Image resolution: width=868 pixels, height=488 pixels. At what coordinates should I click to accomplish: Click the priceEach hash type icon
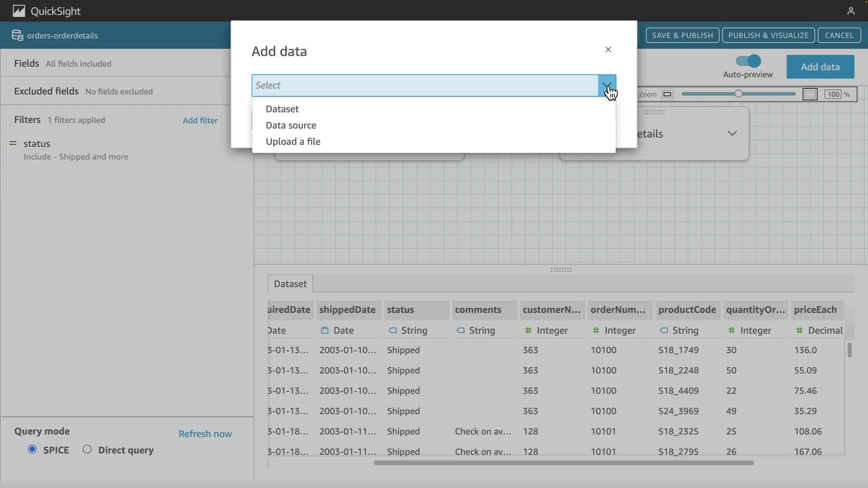(799, 330)
